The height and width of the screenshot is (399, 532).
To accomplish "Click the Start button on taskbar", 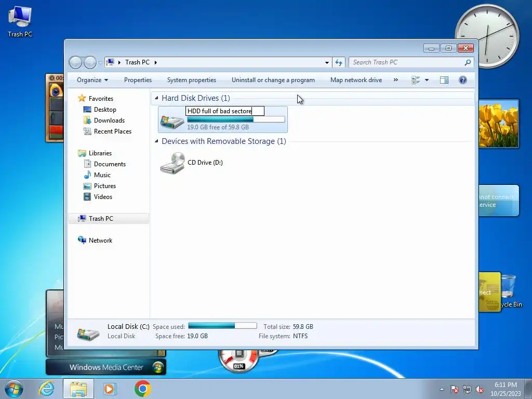I will [14, 389].
